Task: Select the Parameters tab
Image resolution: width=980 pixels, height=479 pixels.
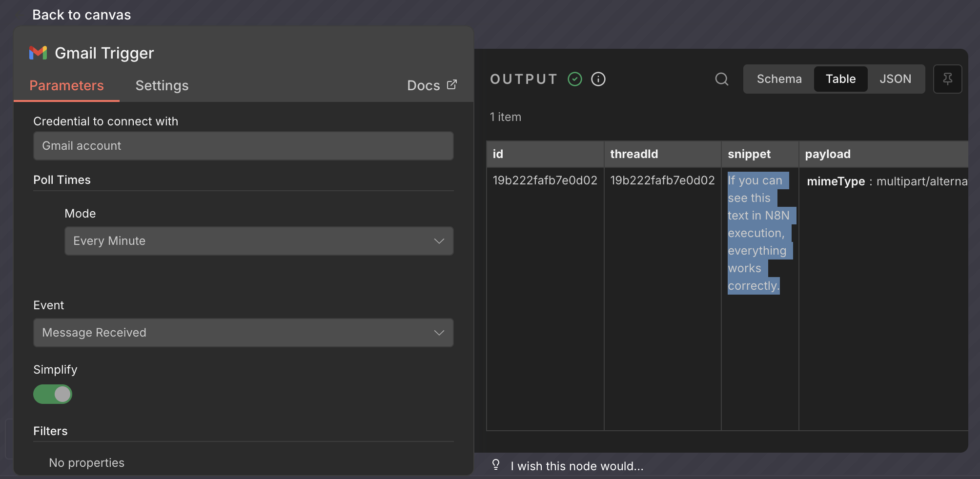Action: click(x=66, y=86)
